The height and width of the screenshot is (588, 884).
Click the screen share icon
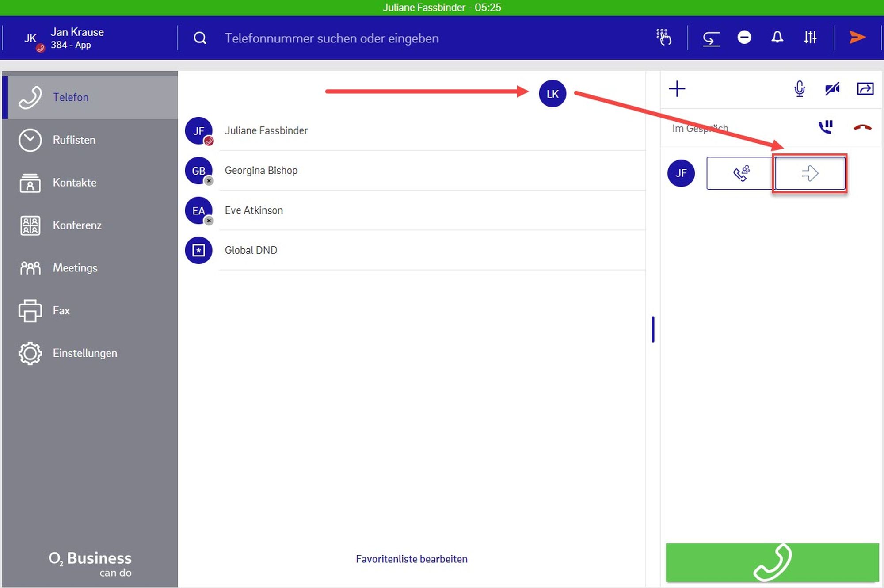pyautogui.click(x=865, y=89)
